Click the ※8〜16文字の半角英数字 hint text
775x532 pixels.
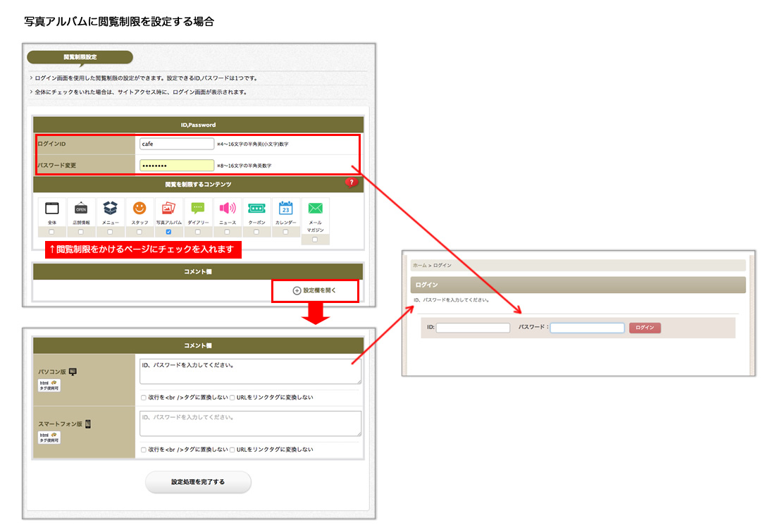[244, 166]
